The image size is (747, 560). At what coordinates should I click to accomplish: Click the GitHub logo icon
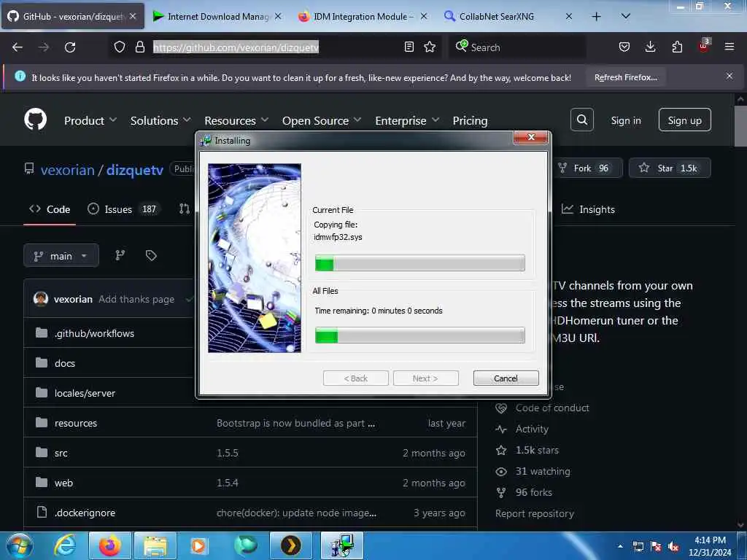pos(35,120)
